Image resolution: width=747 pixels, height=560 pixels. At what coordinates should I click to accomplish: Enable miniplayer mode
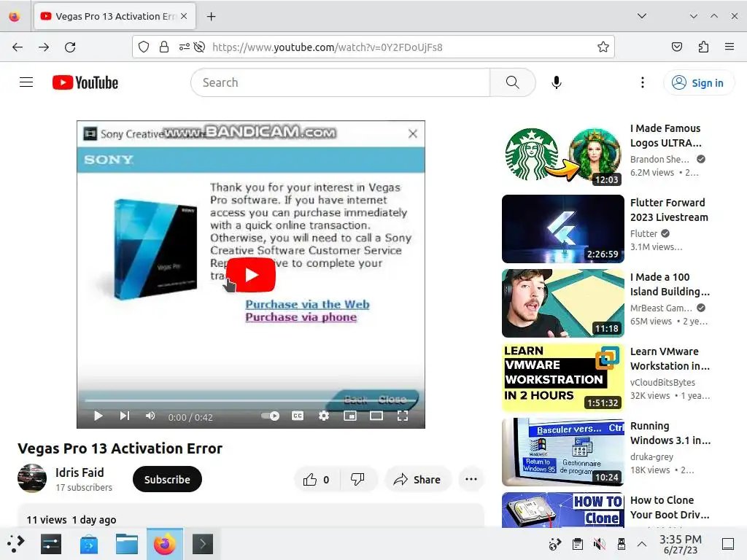point(350,416)
